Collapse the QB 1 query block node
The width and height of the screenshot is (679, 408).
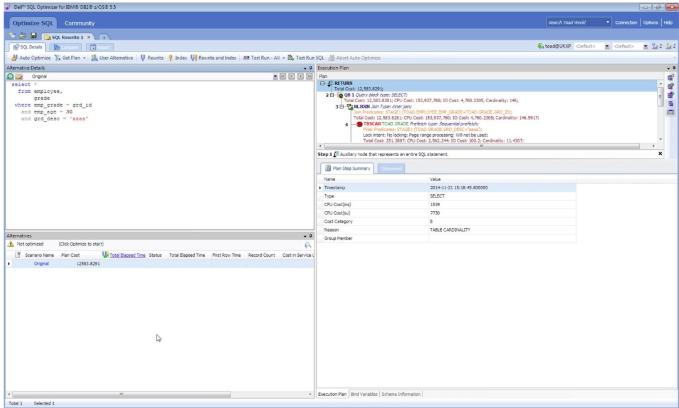[332, 95]
